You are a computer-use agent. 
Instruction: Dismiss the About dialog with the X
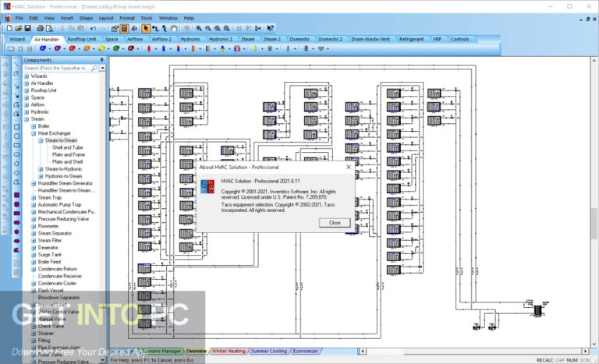pos(349,167)
